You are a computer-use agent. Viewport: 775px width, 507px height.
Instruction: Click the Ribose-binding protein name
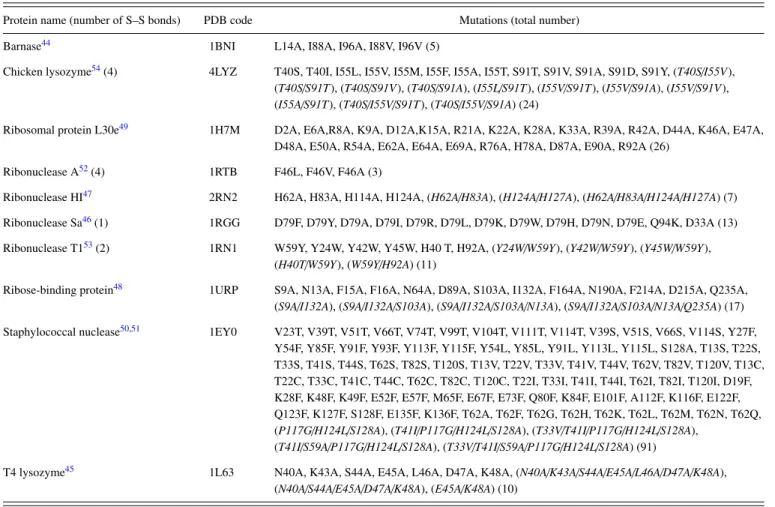click(x=58, y=291)
